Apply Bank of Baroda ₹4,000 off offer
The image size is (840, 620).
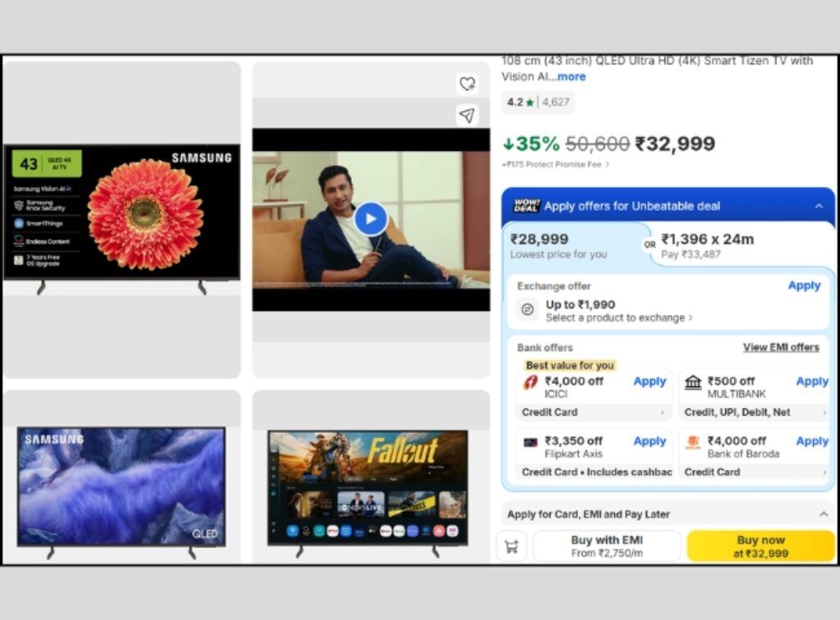click(812, 442)
